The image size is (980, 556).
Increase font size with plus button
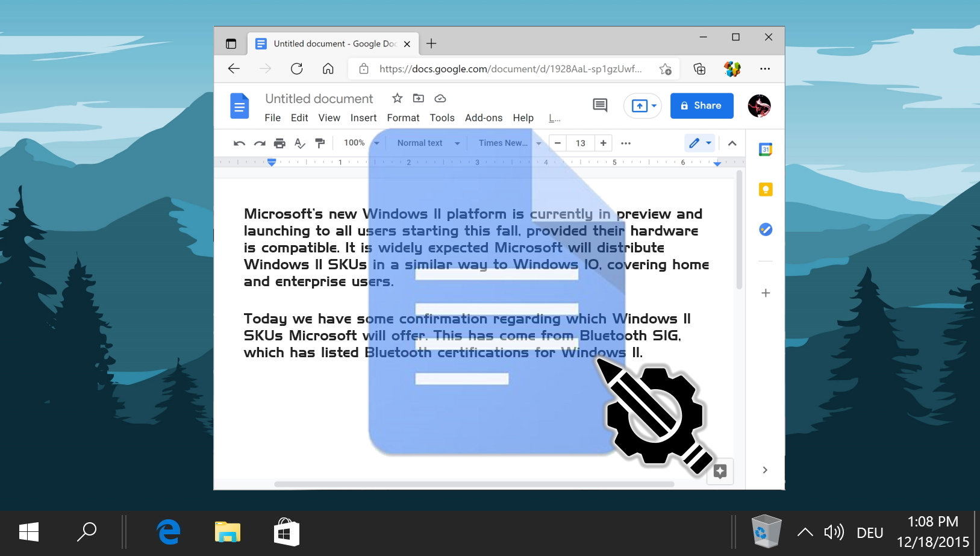coord(603,143)
